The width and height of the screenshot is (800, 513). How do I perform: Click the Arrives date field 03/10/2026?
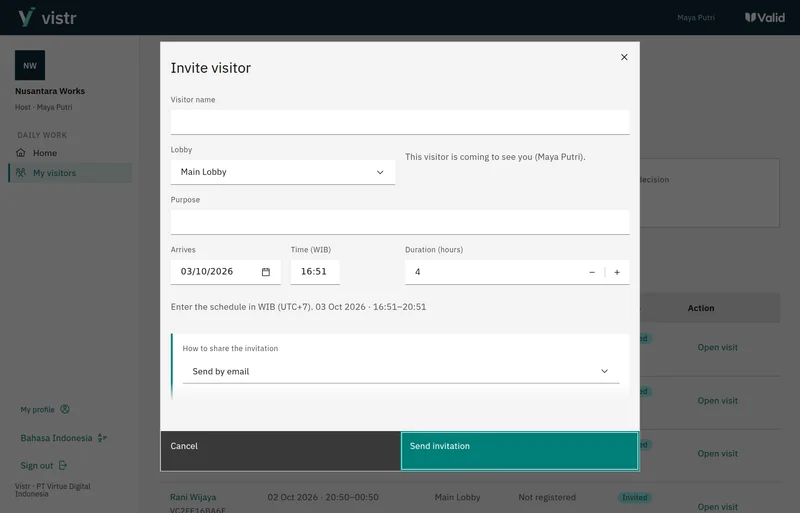coord(226,272)
